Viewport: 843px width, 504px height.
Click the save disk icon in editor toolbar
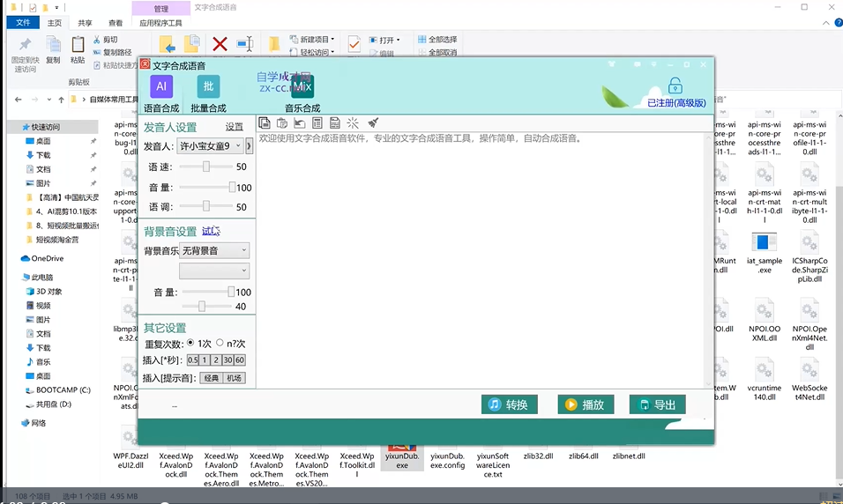(334, 123)
